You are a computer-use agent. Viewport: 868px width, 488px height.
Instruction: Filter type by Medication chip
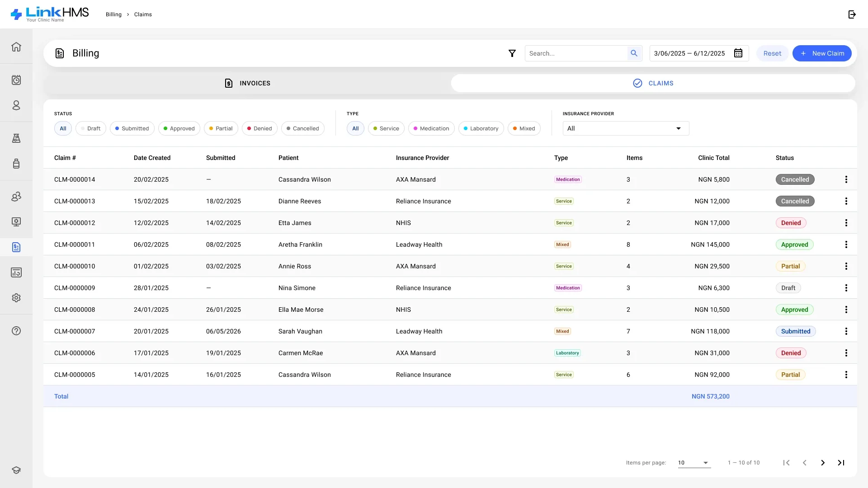(x=431, y=128)
